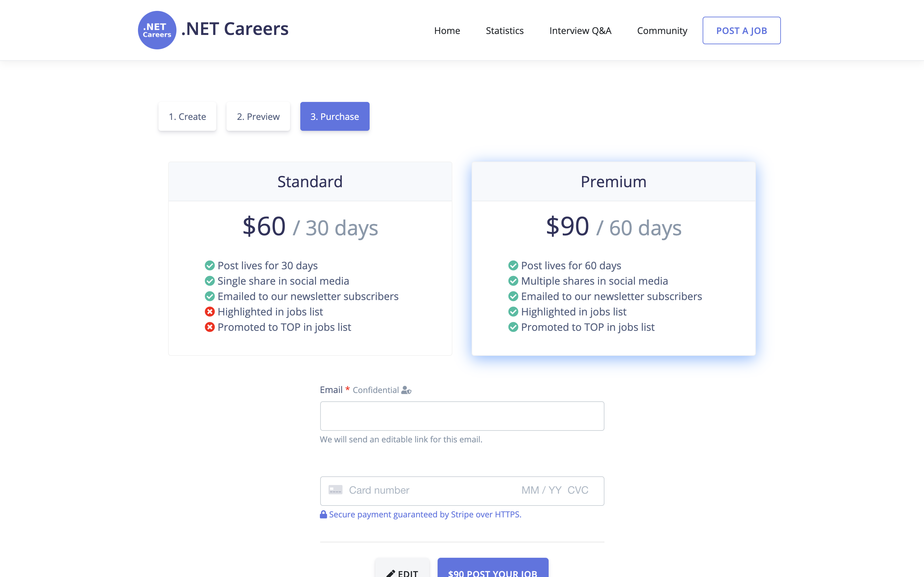Switch to the 1. Create step tab
The width and height of the screenshot is (924, 577).
click(x=187, y=116)
